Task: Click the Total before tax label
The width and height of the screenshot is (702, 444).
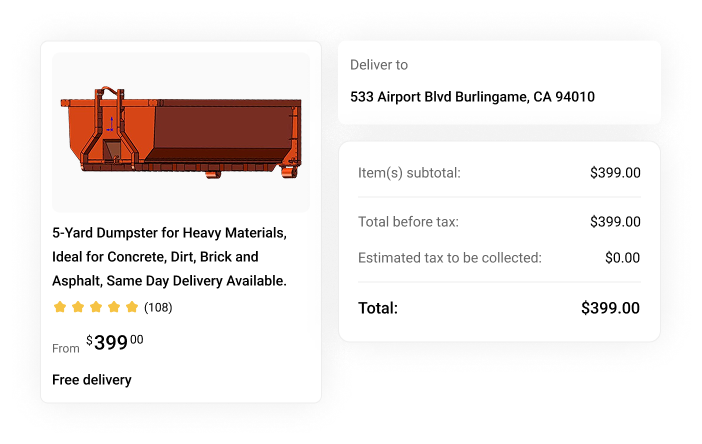Action: click(408, 222)
